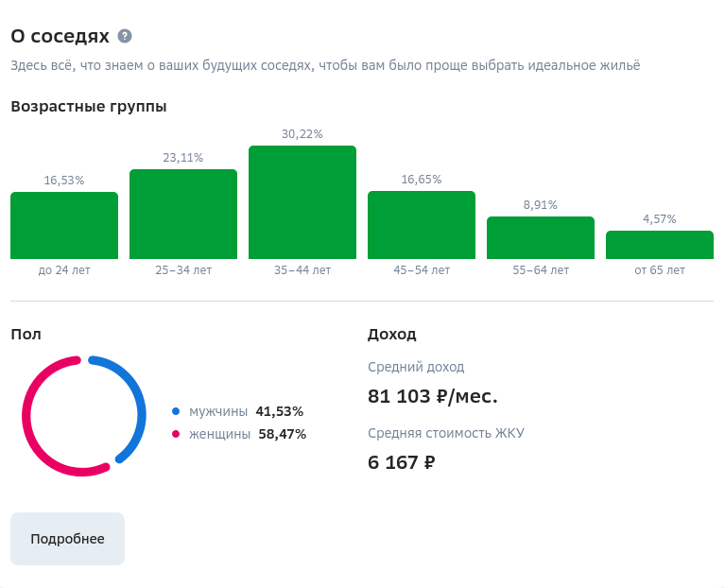Image resolution: width=725 pixels, height=588 pixels.
Task: Click the Средняя стоимость ЖКУ label
Action: click(x=446, y=433)
